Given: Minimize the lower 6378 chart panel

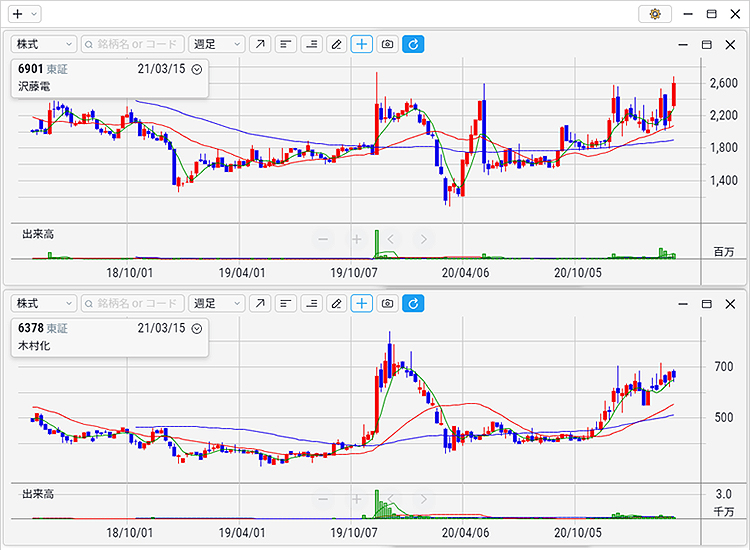Looking at the screenshot, I should pos(683,304).
